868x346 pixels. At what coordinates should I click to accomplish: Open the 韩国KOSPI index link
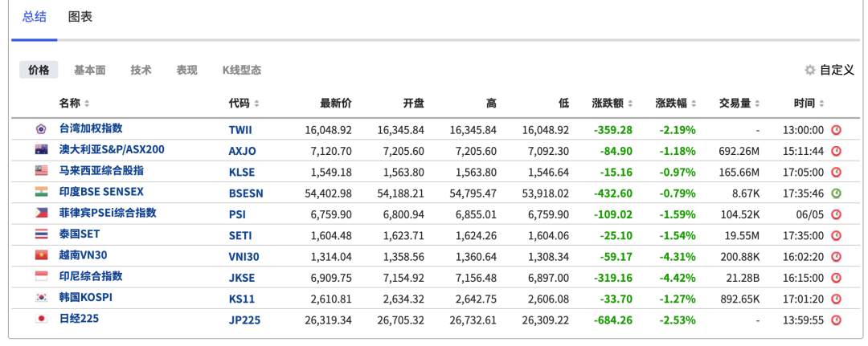point(85,298)
